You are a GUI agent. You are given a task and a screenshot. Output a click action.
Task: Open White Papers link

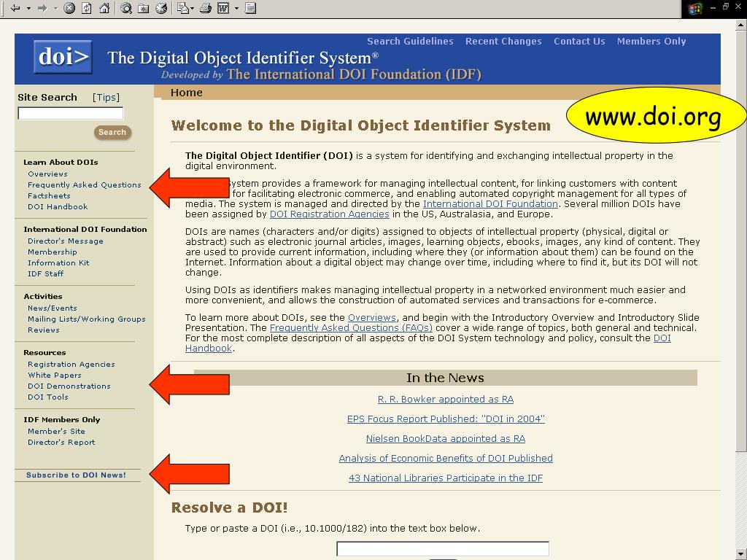pyautogui.click(x=54, y=376)
